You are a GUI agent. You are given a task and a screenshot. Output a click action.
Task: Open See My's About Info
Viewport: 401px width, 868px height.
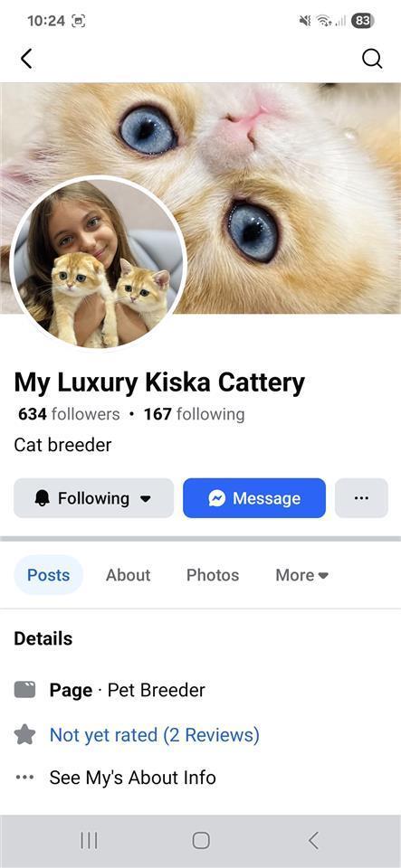click(x=132, y=778)
